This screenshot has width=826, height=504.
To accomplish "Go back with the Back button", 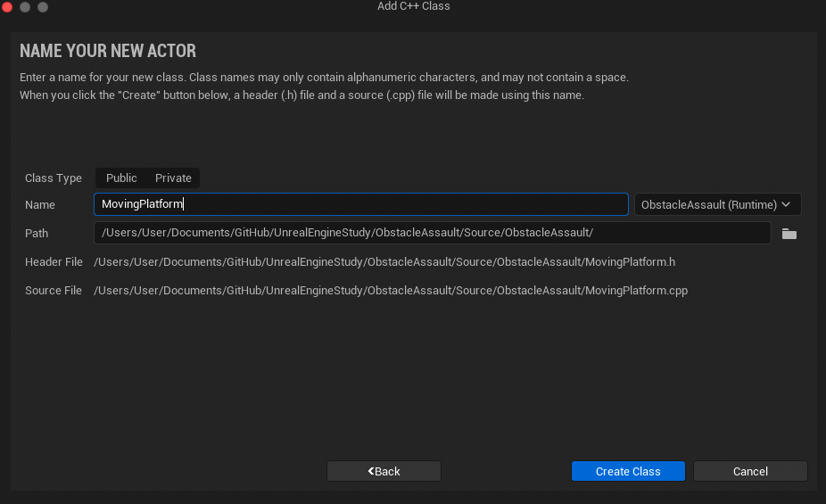I will [384, 471].
